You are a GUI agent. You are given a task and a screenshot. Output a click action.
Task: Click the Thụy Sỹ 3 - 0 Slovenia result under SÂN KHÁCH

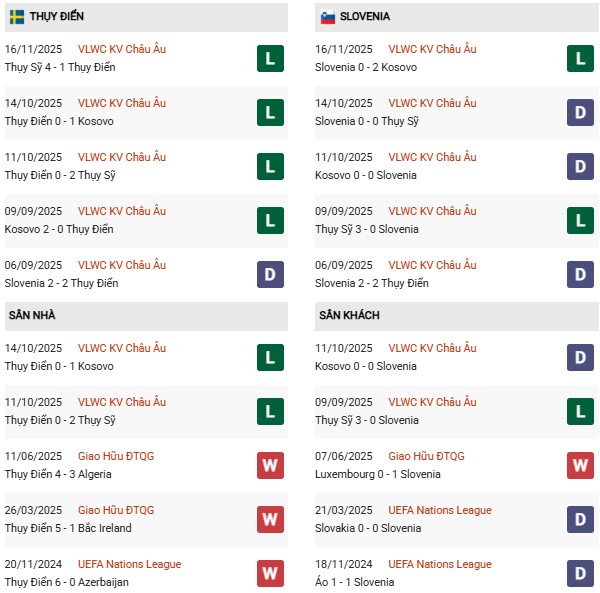(367, 420)
